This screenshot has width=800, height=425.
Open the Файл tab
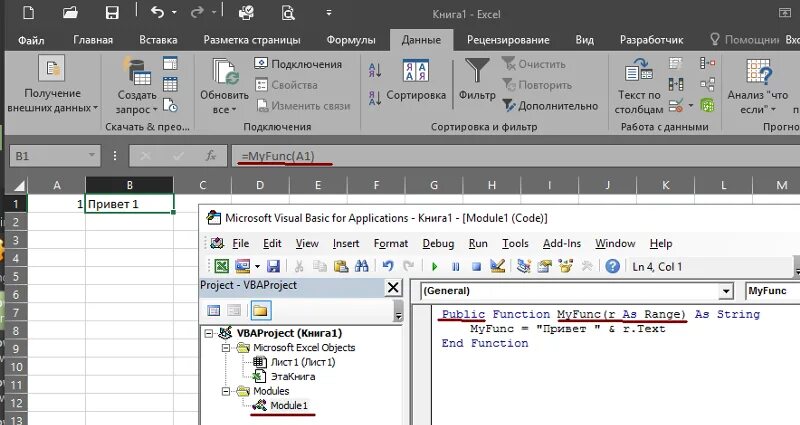pos(31,40)
